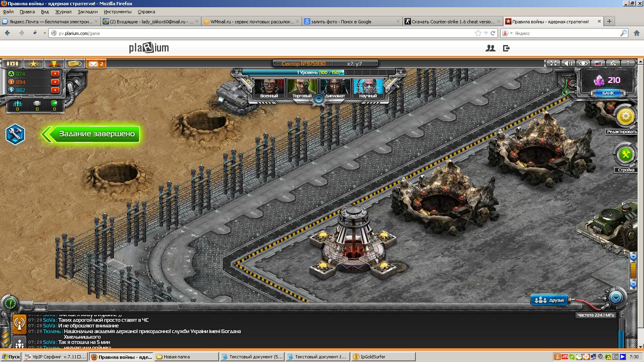
Task: Switch to the Counter-strike 1.6 download tab
Action: click(452, 22)
